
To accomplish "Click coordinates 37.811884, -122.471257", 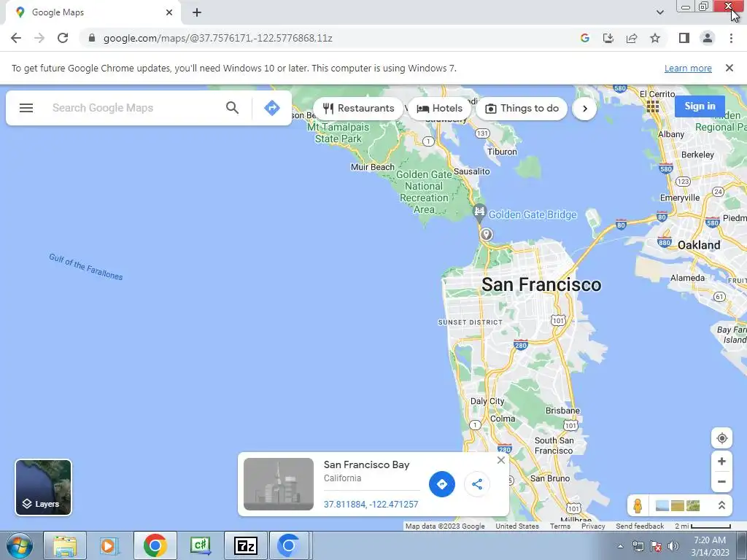I will [x=371, y=505].
